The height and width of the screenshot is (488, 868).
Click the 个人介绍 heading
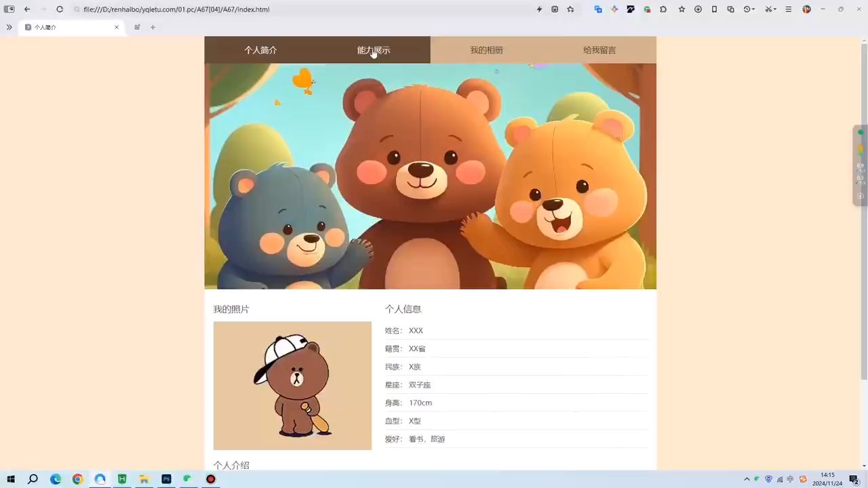click(x=231, y=465)
